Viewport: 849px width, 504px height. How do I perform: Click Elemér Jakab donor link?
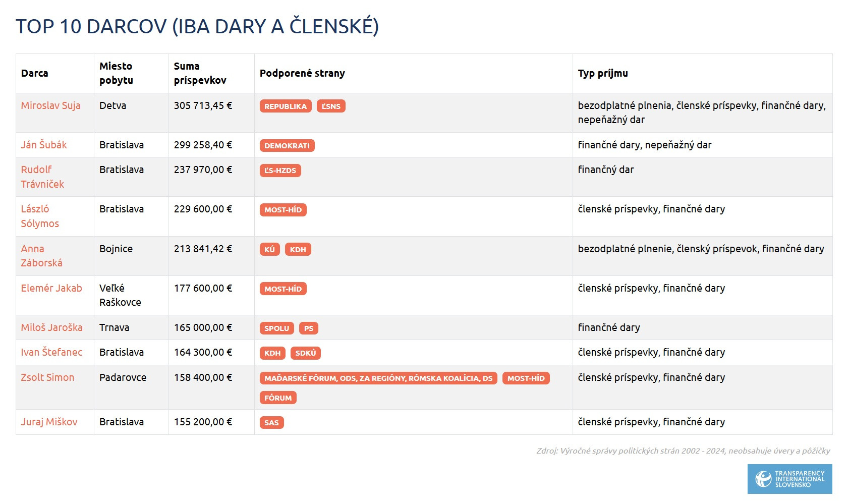[51, 288]
